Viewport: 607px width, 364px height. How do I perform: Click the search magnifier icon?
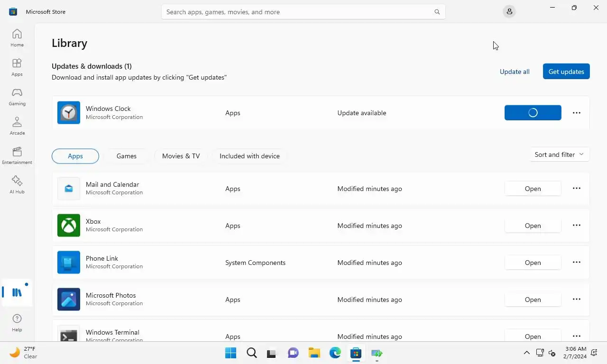coord(437,12)
